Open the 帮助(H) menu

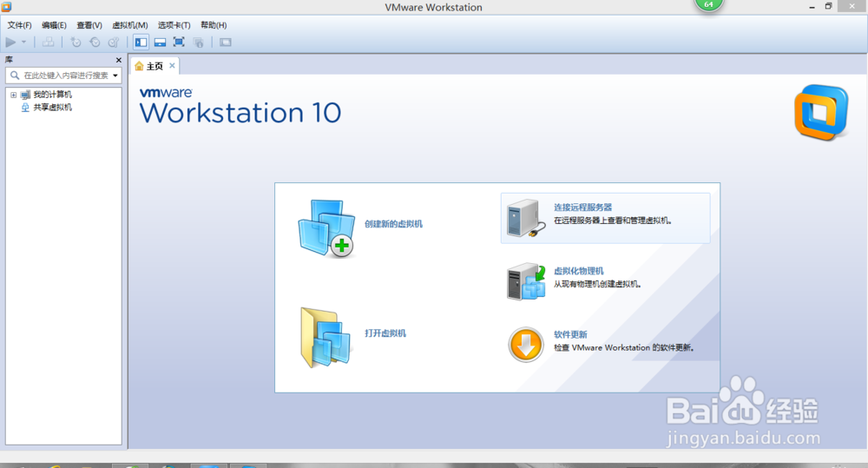(x=214, y=25)
